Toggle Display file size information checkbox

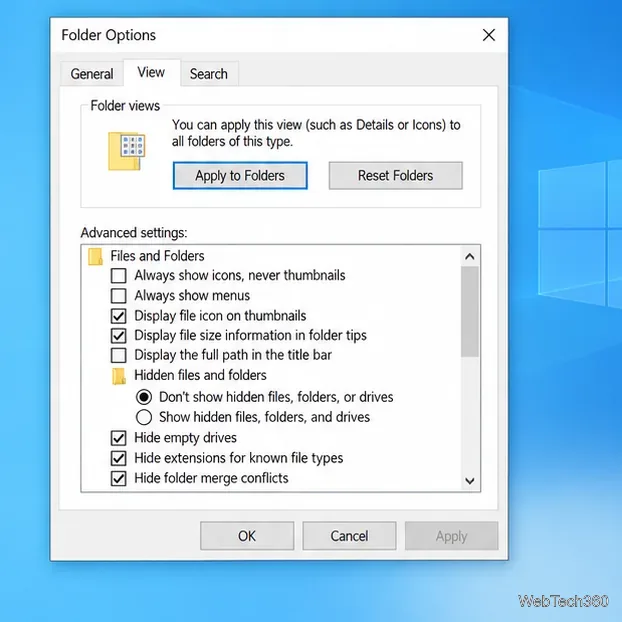point(119,336)
